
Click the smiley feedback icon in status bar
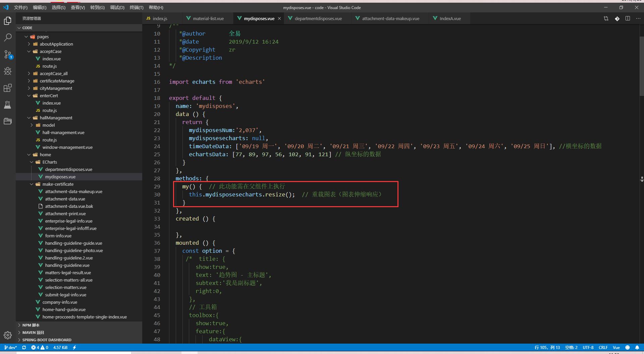tap(627, 348)
